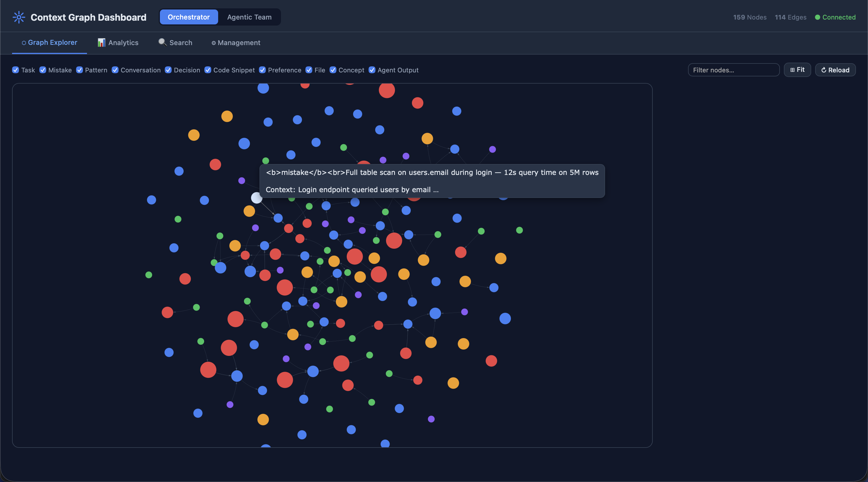
Task: Uncheck the Decision filter
Action: tap(168, 70)
